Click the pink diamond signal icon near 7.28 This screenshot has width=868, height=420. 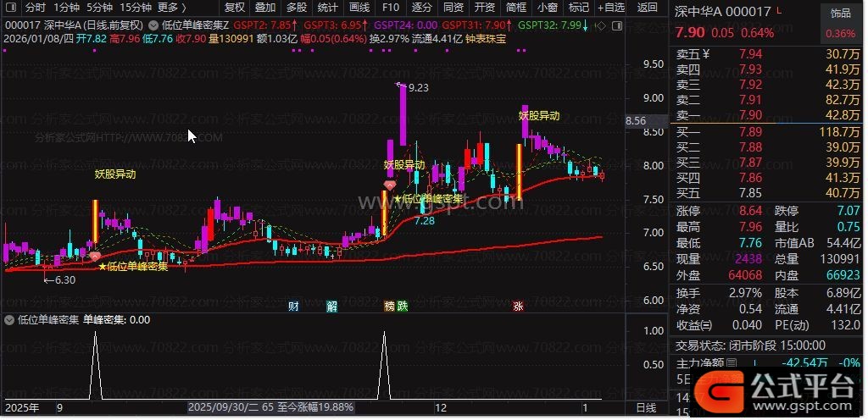pyautogui.click(x=390, y=184)
